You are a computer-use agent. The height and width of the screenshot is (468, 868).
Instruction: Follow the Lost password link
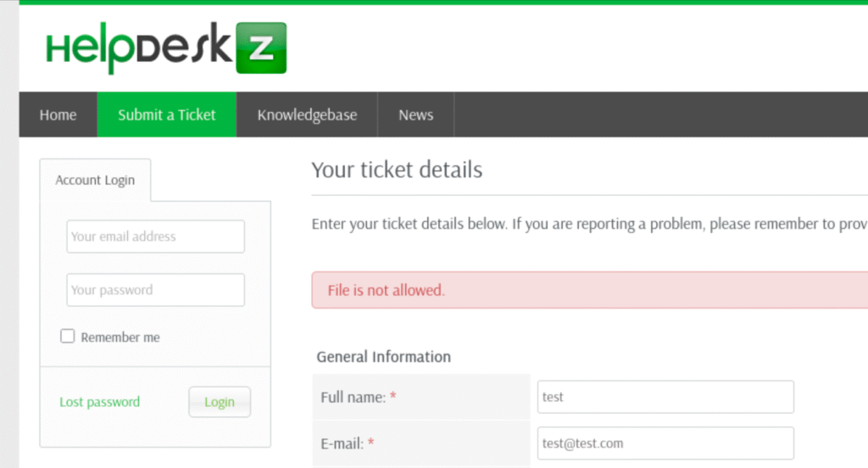tap(99, 402)
